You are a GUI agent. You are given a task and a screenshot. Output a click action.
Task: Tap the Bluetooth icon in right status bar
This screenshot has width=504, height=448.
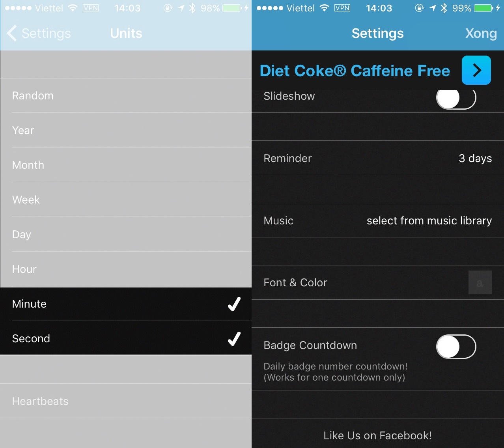click(444, 8)
